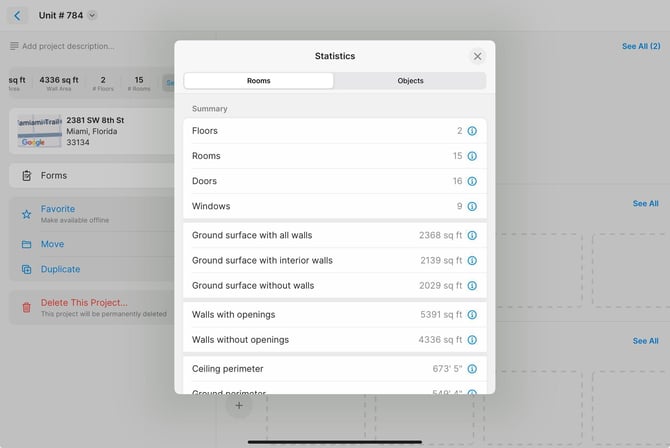Open info for Doors row

[x=472, y=181]
